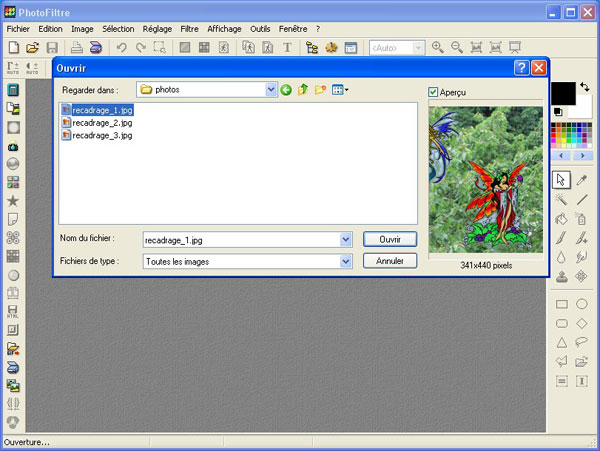This screenshot has width=600, height=451.
Task: Open the Fenêtre menu
Action: pos(293,29)
